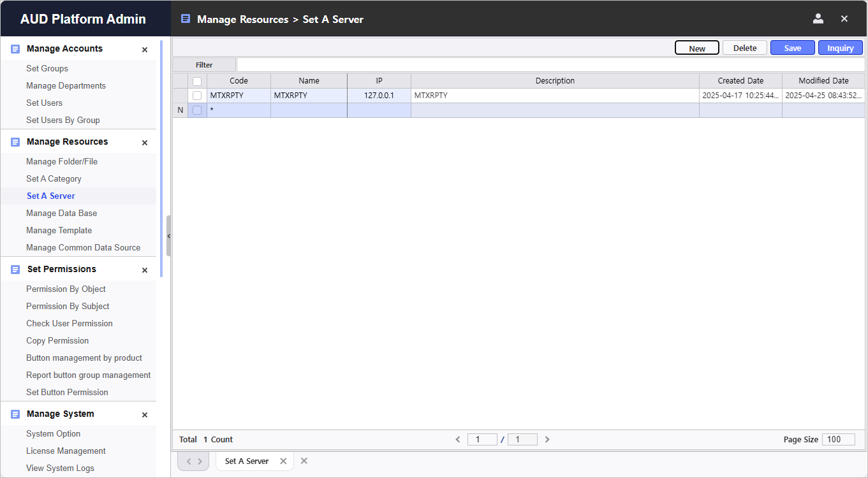Collapse the Manage Resources section
The height and width of the screenshot is (478, 868).
[x=145, y=143]
